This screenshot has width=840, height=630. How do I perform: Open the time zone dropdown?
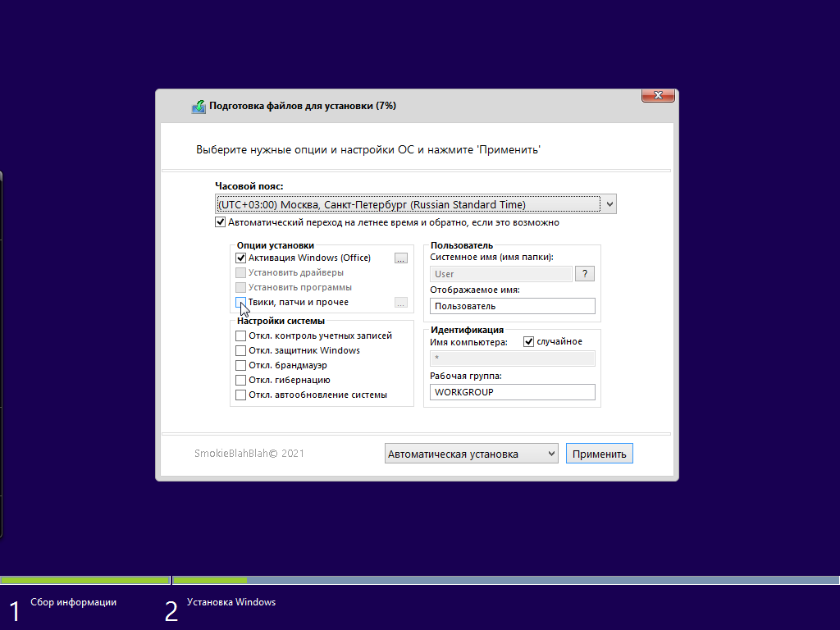point(416,204)
